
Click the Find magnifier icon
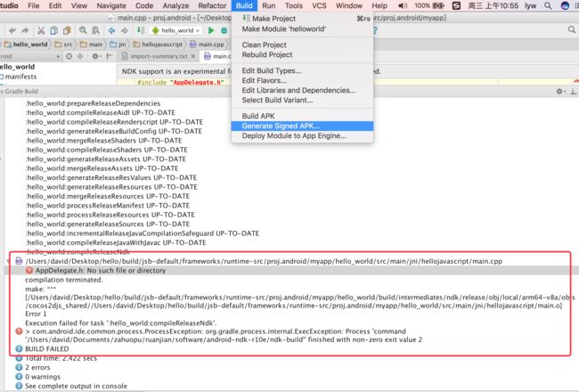click(83, 30)
